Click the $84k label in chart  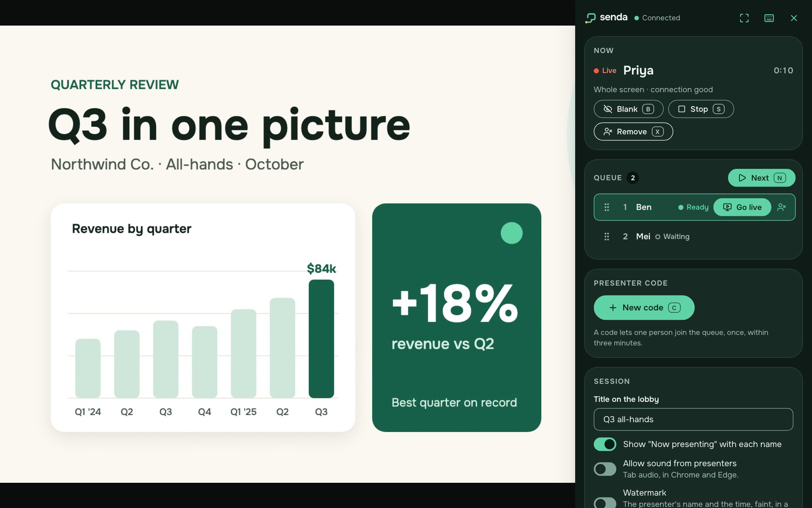[321, 268]
